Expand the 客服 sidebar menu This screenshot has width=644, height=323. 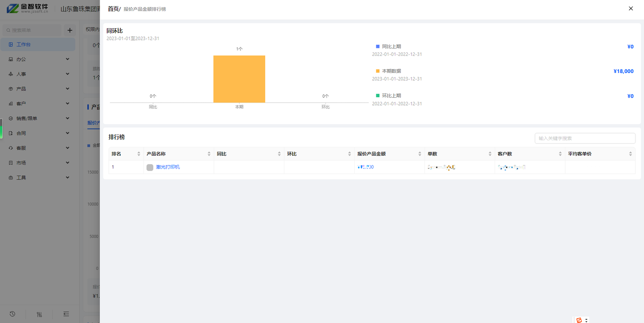(x=38, y=148)
